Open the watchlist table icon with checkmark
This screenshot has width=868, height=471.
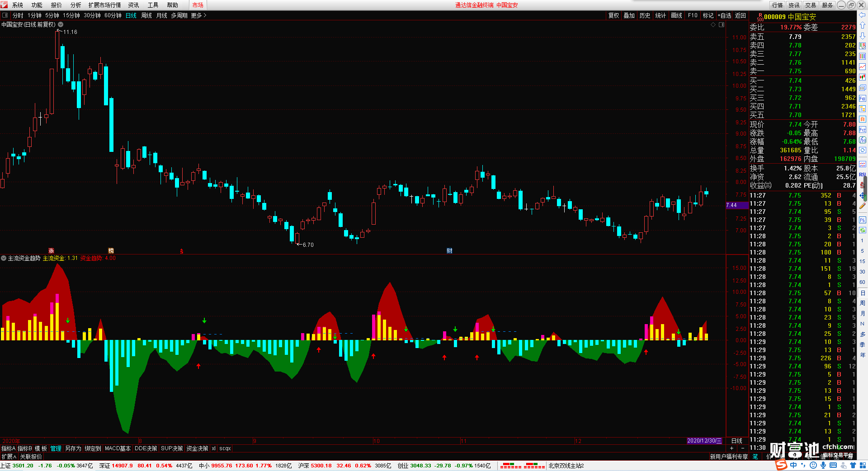(863, 46)
